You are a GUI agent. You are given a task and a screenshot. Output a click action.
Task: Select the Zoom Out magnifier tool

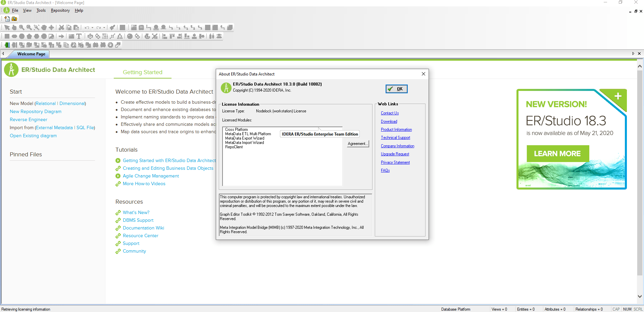29,28
